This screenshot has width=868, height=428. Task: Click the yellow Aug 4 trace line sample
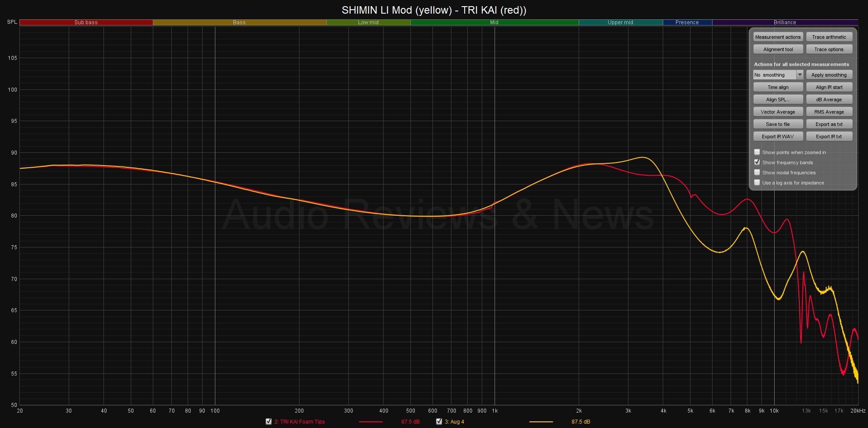point(541,422)
